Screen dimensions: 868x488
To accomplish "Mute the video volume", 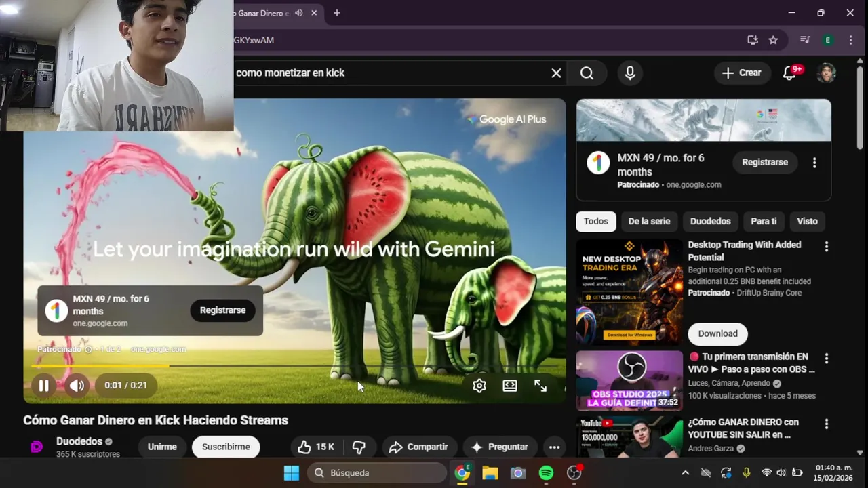I will pyautogui.click(x=77, y=386).
